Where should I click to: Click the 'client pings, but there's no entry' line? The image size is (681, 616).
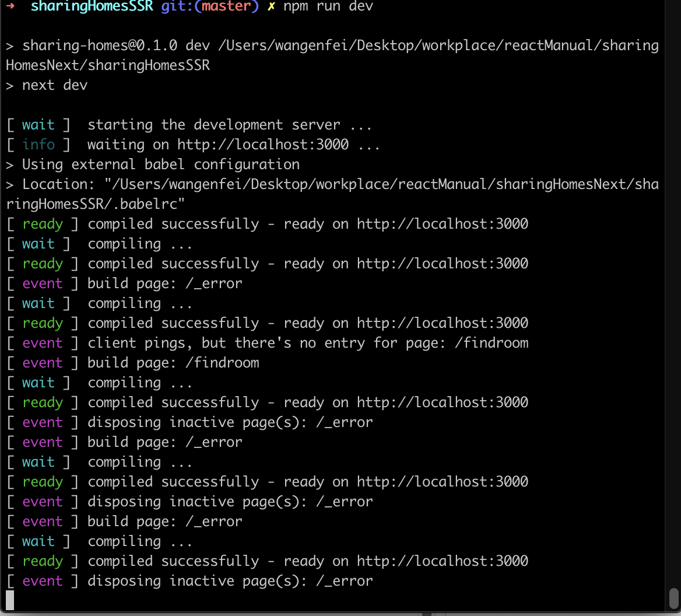coord(268,343)
